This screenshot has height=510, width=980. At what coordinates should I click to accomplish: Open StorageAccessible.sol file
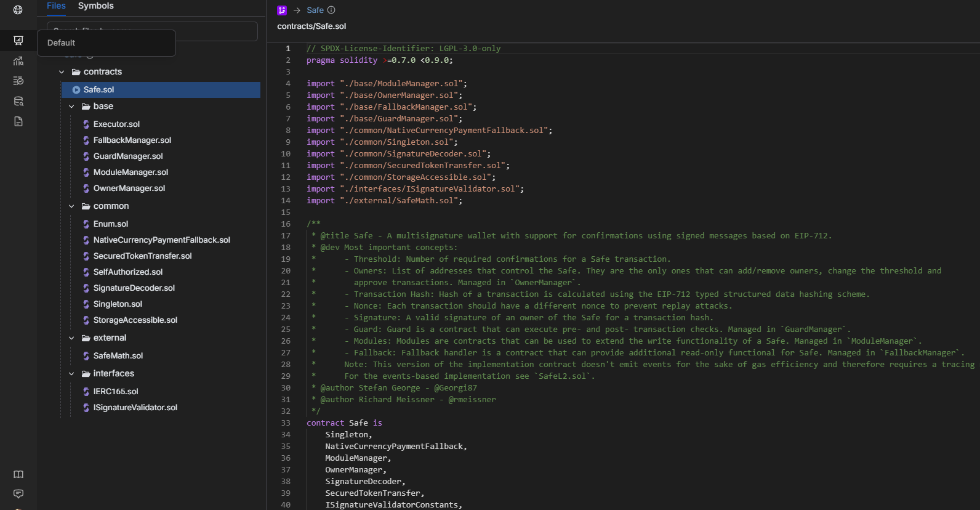tap(135, 320)
